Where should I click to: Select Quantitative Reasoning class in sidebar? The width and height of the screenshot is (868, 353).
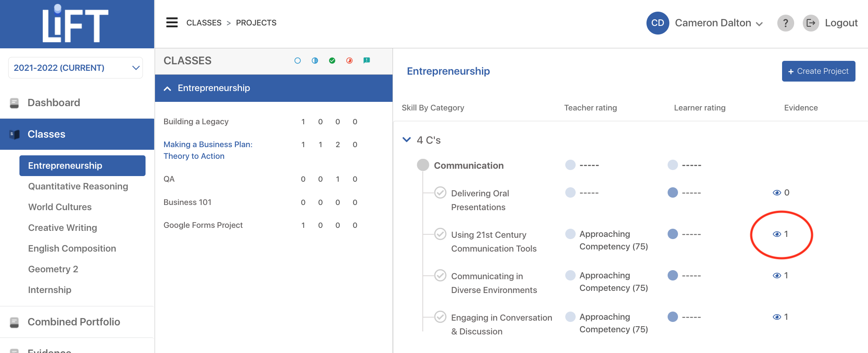[78, 186]
